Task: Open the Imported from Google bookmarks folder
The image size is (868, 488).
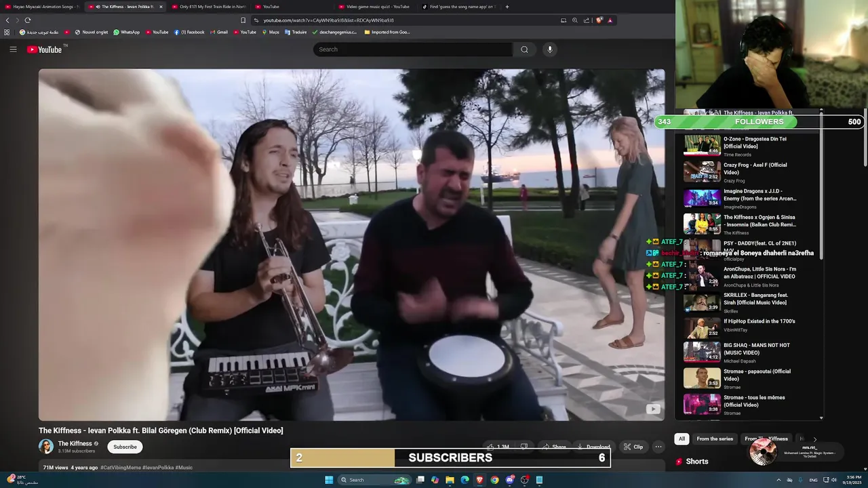Action: pyautogui.click(x=387, y=32)
